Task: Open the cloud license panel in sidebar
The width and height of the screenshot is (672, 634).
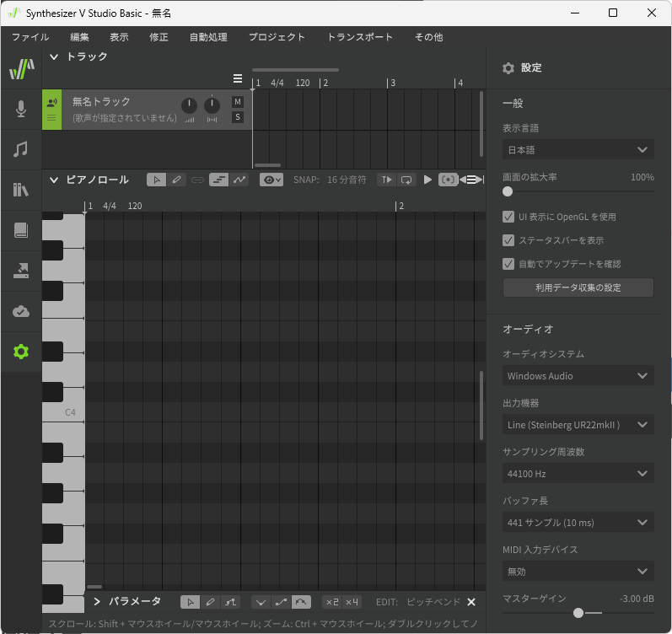Action: [x=21, y=311]
